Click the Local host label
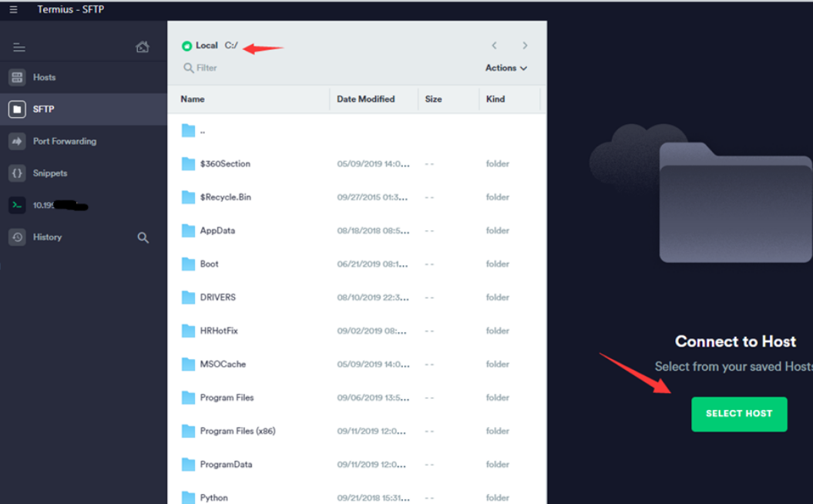Viewport: 813px width, 504px height. (207, 45)
